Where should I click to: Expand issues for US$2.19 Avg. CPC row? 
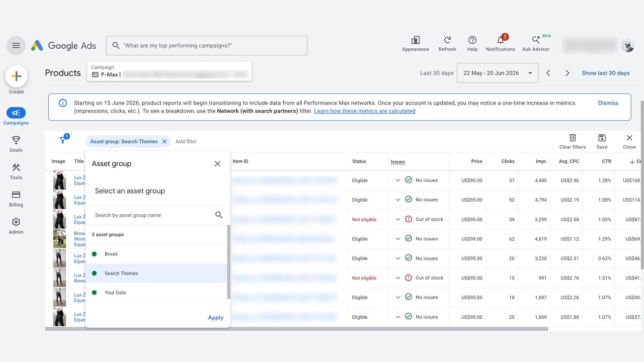point(397,200)
